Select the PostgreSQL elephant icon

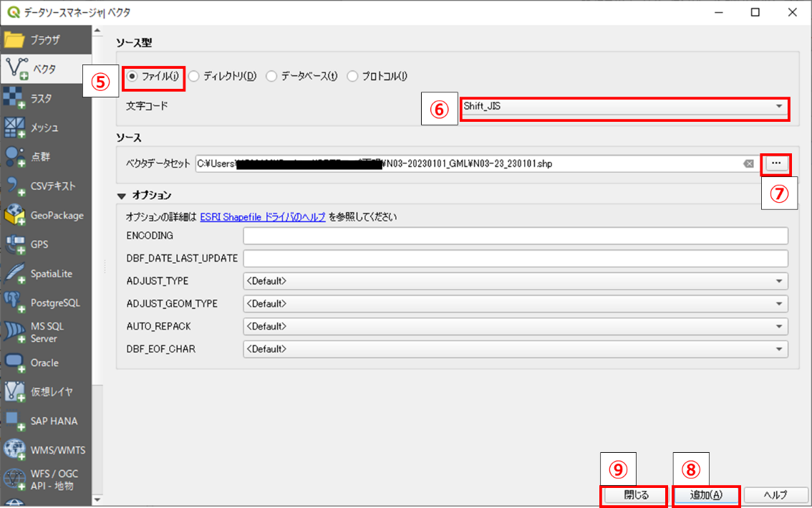click(x=14, y=302)
